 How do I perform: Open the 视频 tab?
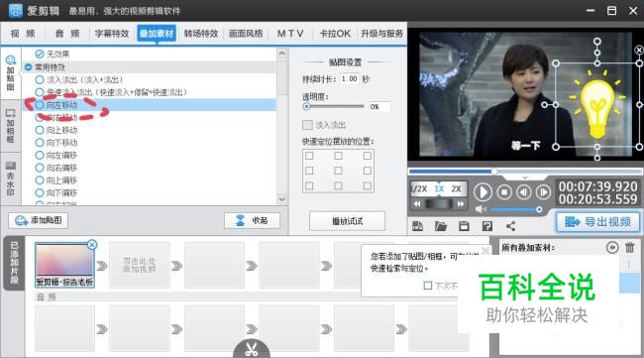23,34
